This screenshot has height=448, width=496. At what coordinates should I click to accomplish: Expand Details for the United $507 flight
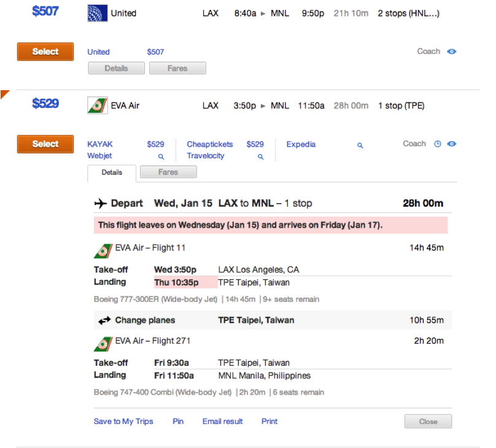[x=116, y=68]
